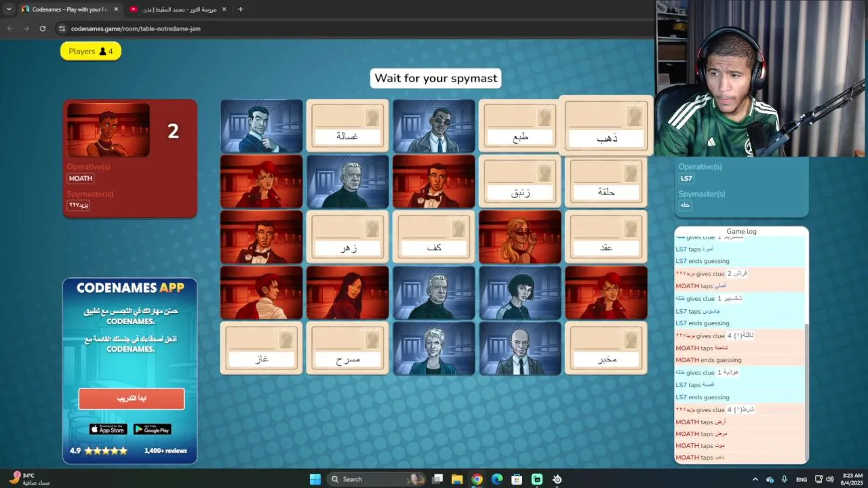Tap the agent icon on the عقد card
This screenshot has width=868, height=488.
(x=631, y=229)
